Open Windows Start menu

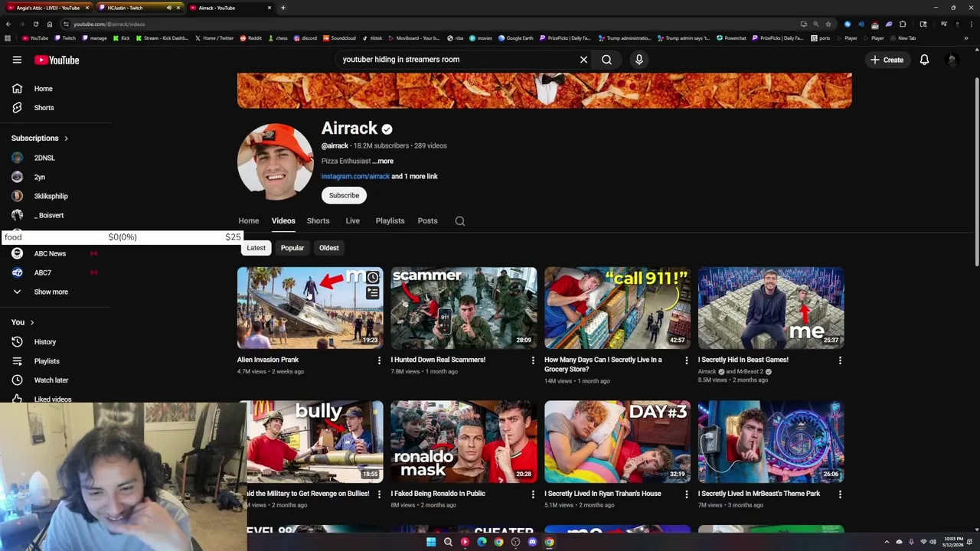point(431,542)
